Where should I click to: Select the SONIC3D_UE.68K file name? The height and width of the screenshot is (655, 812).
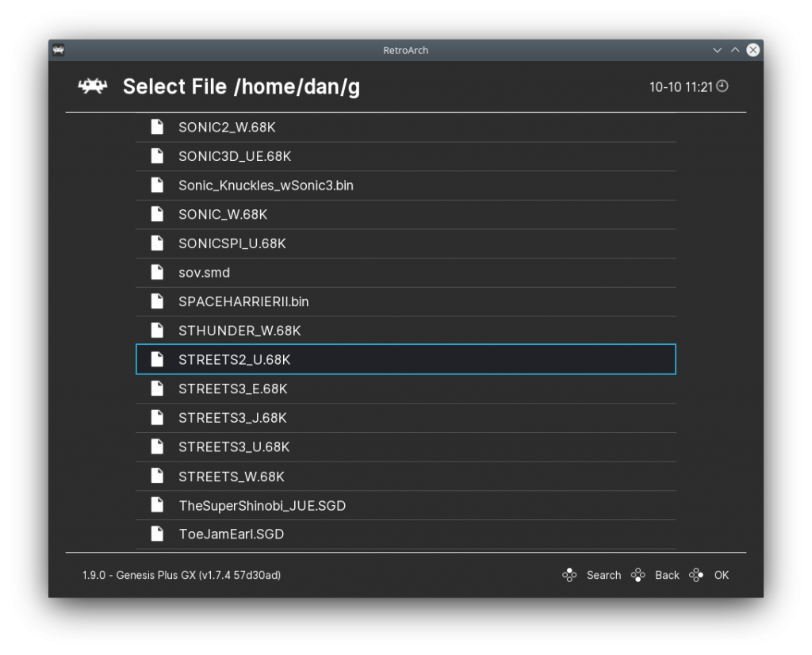(x=235, y=156)
